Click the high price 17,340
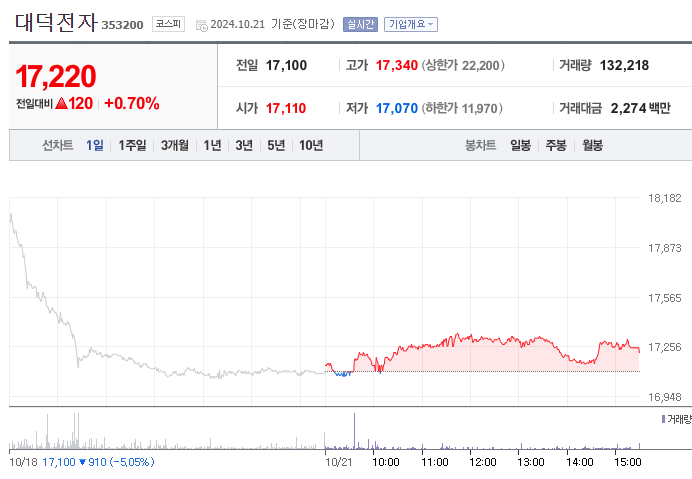 [x=396, y=65]
